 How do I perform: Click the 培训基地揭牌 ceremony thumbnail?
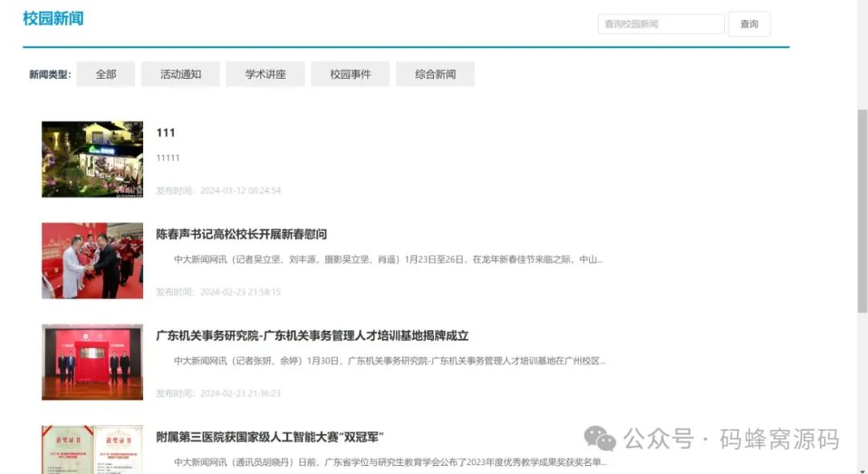click(x=92, y=362)
